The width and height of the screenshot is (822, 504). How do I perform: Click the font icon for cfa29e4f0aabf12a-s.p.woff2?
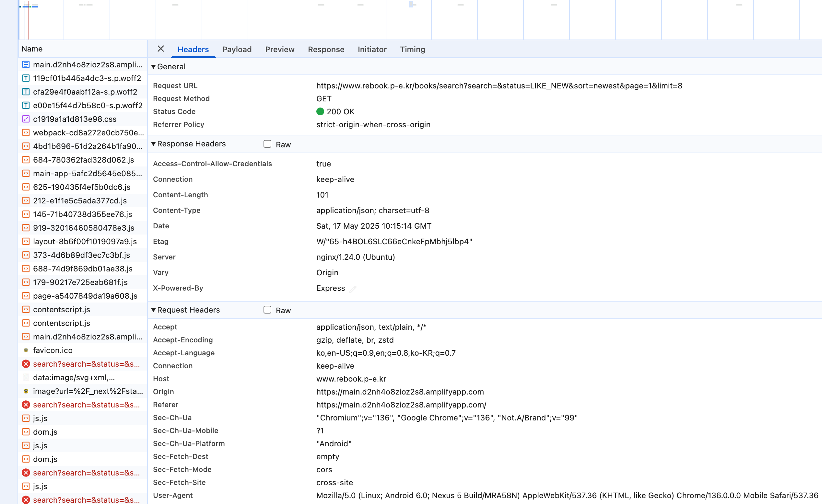tap(26, 92)
